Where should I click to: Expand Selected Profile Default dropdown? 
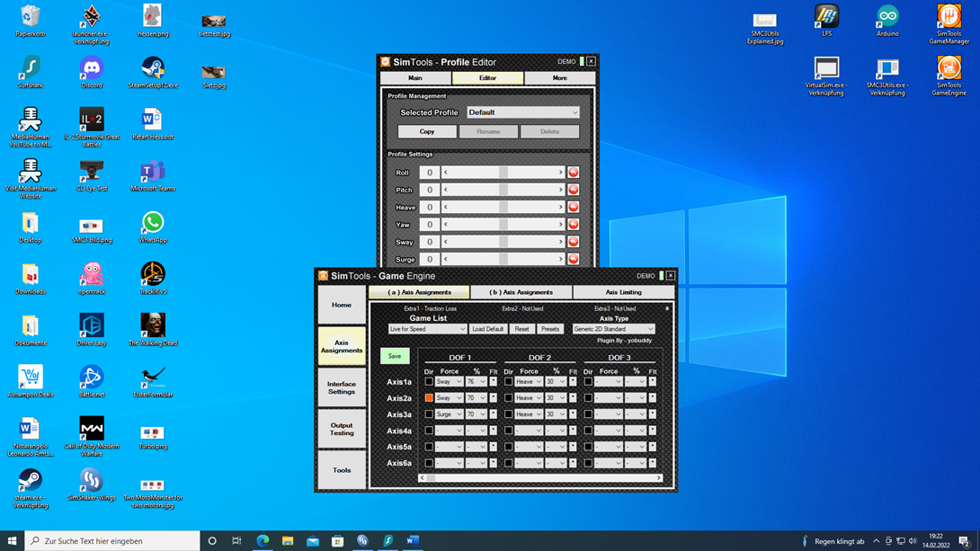click(x=523, y=112)
